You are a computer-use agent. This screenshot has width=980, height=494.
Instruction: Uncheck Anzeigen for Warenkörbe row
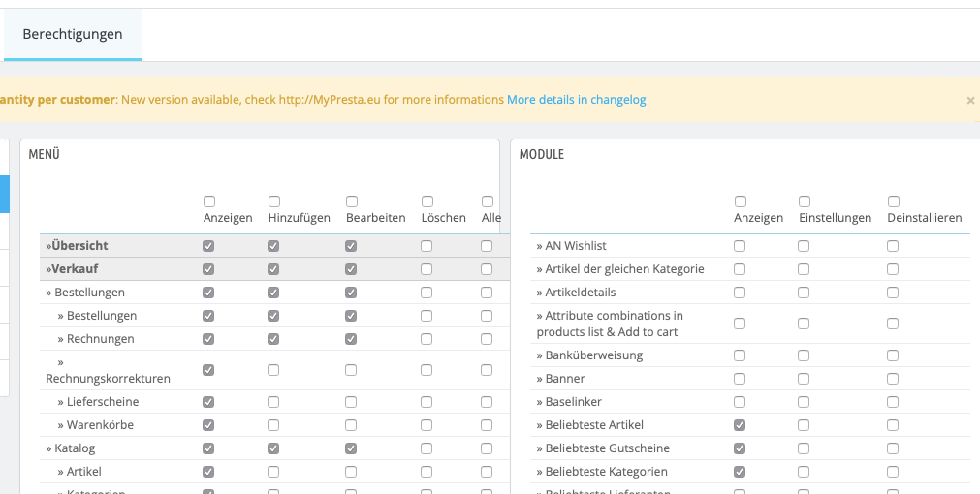coord(208,425)
